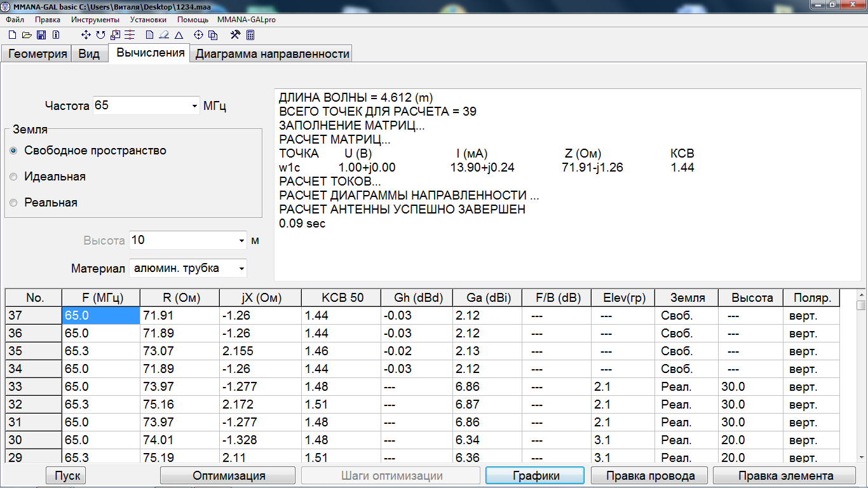Expand the Высота height dropdown

point(241,241)
